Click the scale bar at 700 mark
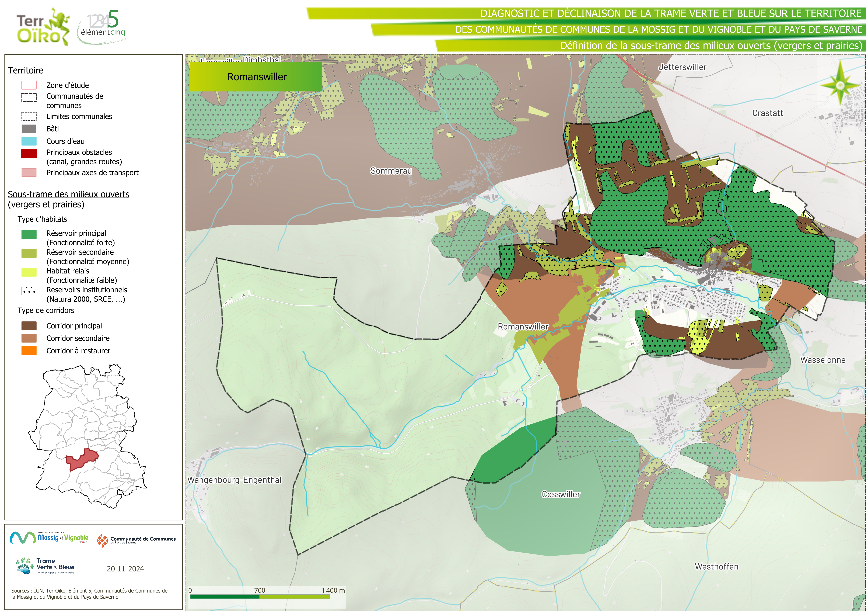 pyautogui.click(x=259, y=597)
